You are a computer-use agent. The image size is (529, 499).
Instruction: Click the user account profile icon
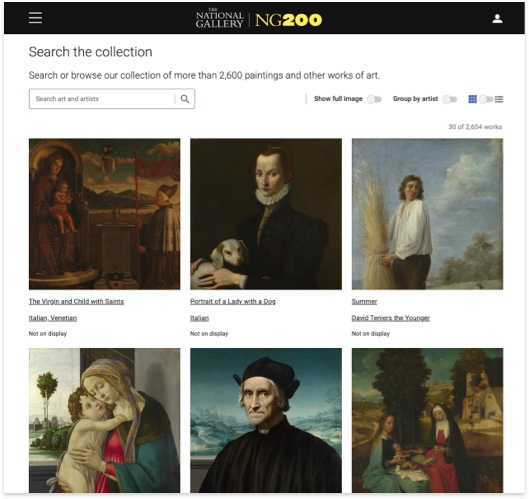(x=497, y=19)
